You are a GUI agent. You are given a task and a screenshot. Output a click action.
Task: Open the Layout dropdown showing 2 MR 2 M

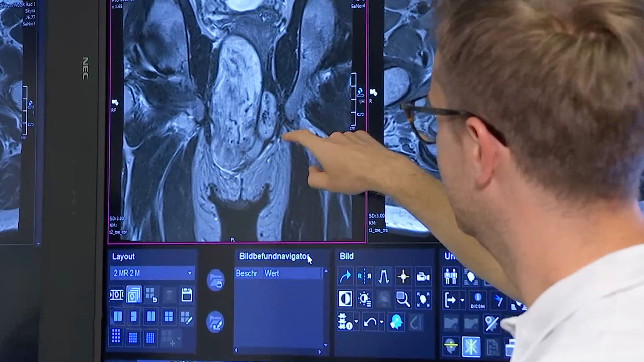coord(189,273)
